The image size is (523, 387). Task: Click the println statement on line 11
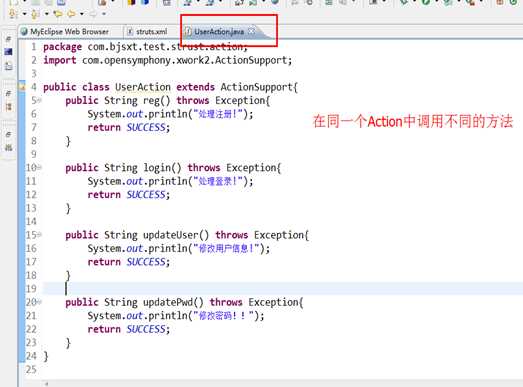coord(170,181)
